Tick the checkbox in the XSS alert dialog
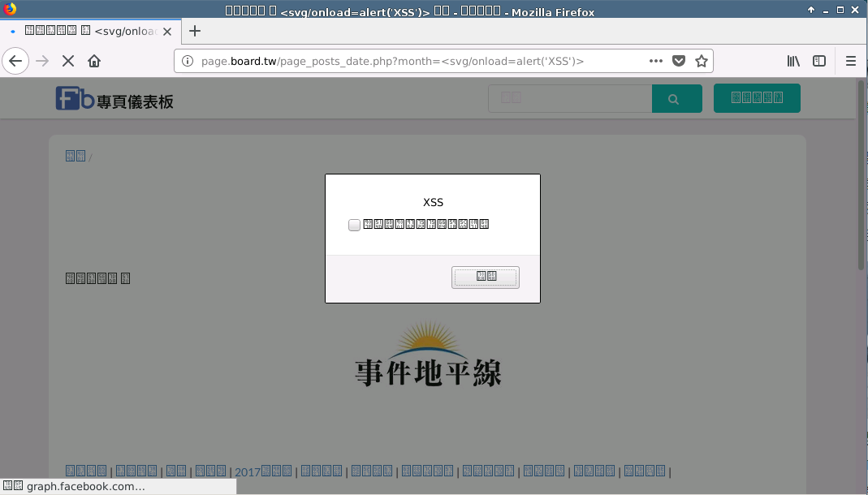Screen dimensions: 868x495 click(354, 225)
